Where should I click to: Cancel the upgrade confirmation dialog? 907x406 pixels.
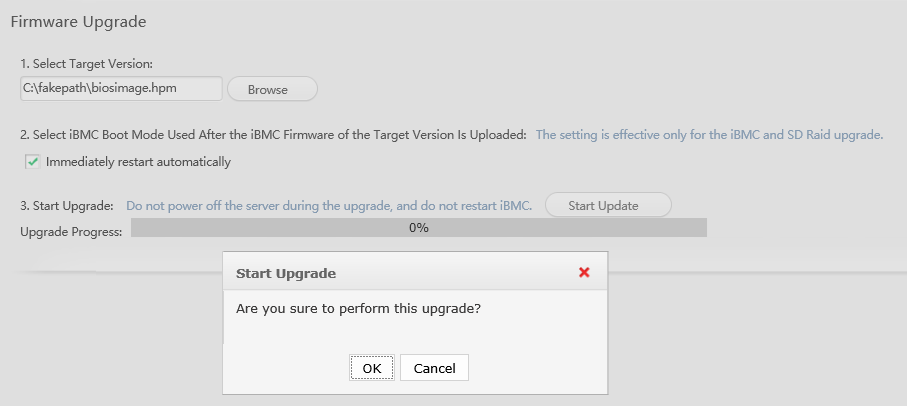(434, 368)
